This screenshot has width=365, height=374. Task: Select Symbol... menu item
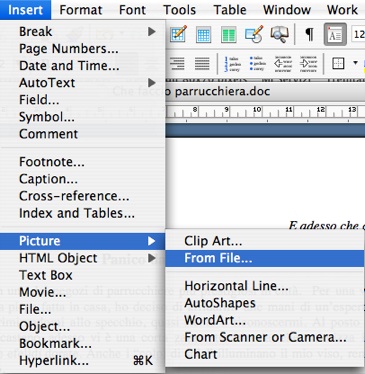(83, 117)
